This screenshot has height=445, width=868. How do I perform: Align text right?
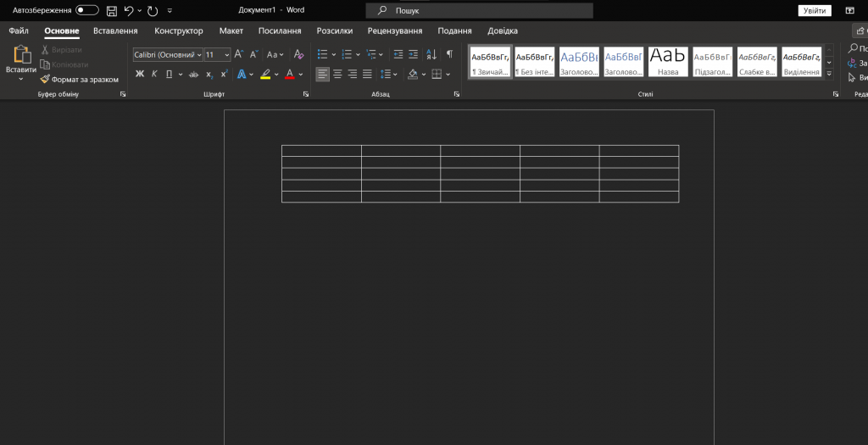point(353,75)
